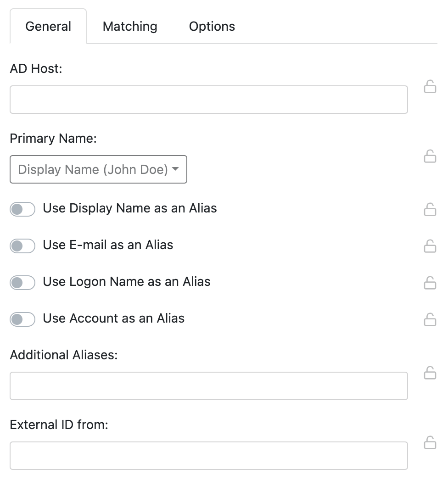448x480 pixels.
Task: Select Display Name (John Doe) option control
Action: point(98,169)
